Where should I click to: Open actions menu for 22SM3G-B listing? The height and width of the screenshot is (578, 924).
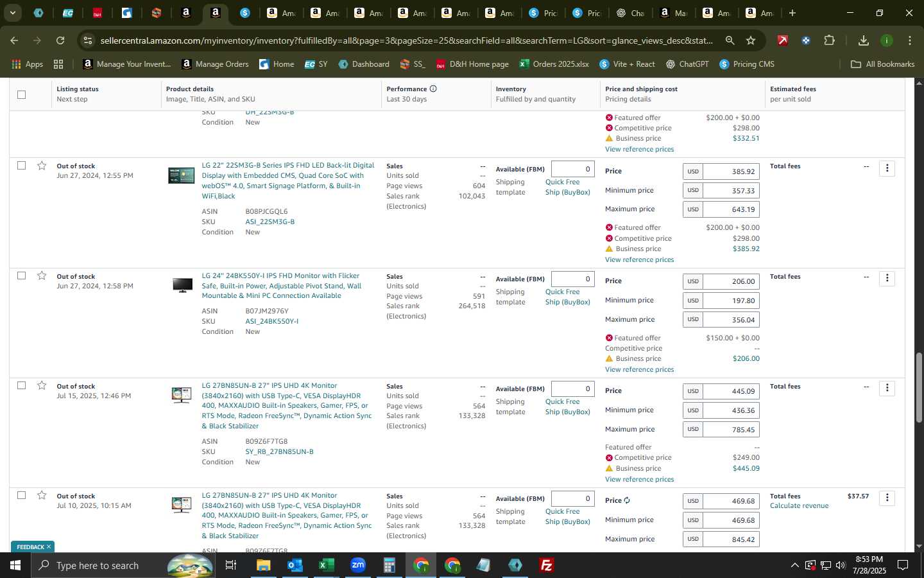(x=887, y=168)
